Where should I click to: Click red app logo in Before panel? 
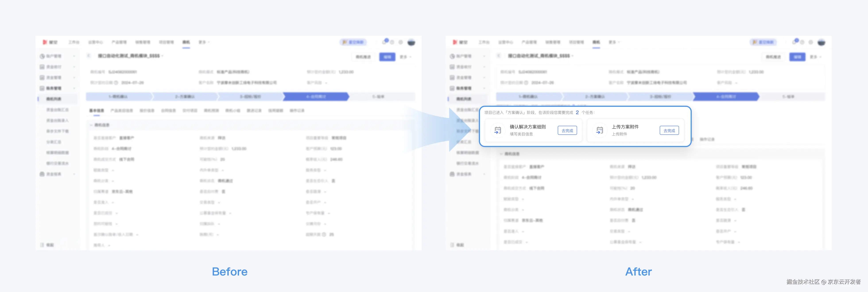pos(45,42)
